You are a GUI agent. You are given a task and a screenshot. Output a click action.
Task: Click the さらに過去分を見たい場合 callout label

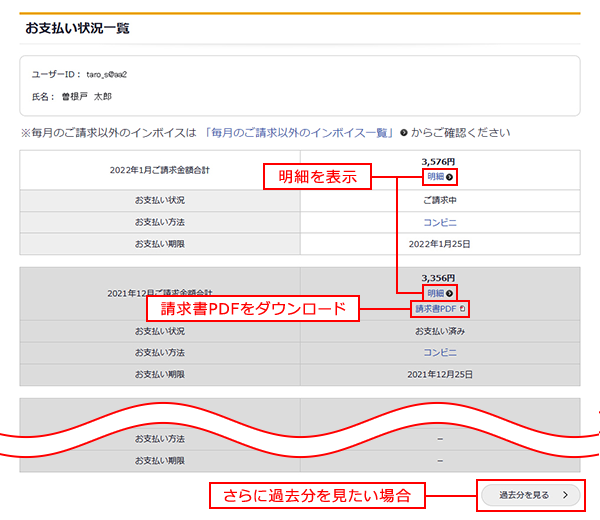316,495
